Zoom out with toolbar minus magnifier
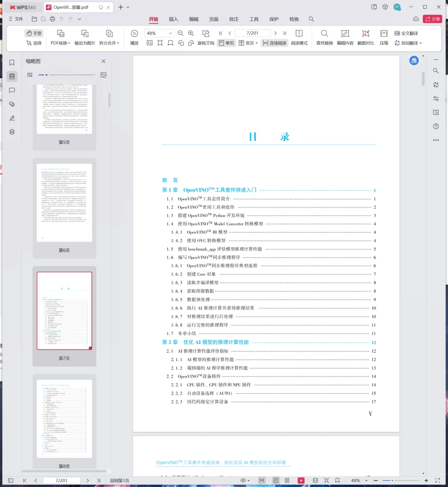 180,33
